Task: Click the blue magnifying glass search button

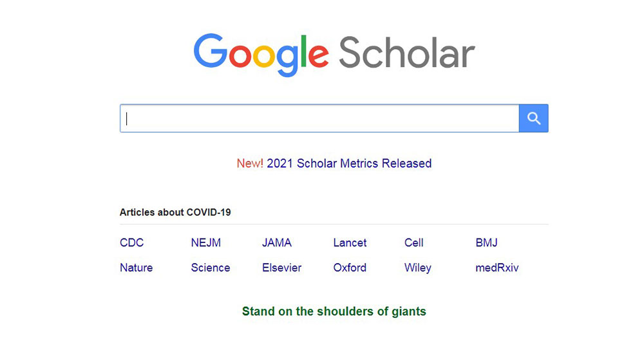Action: click(533, 119)
